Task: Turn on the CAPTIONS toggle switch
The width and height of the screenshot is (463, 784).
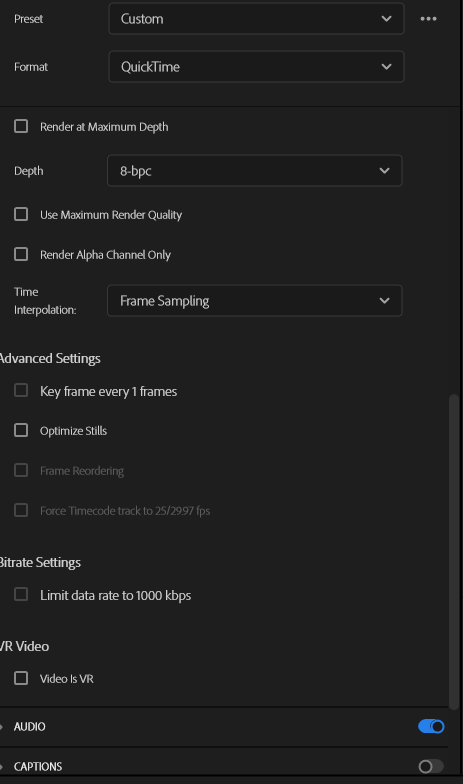Action: coord(431,766)
